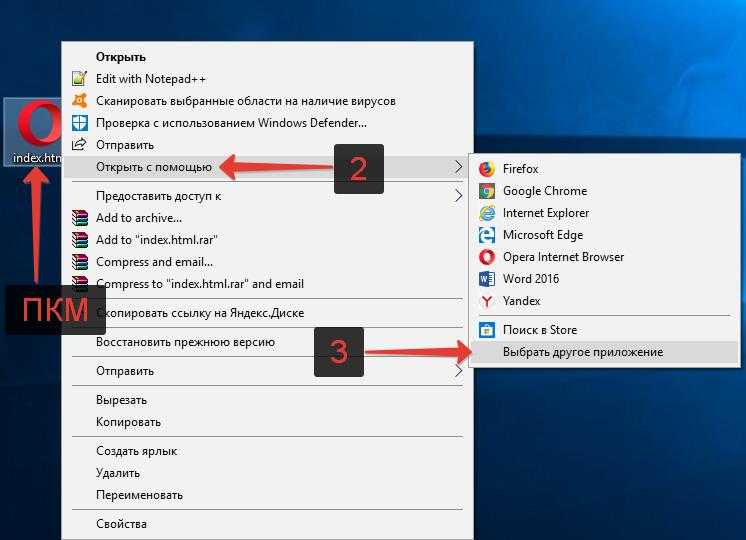Viewport: 746px width, 540px height.
Task: Click the Avast scan icon
Action: [x=79, y=100]
